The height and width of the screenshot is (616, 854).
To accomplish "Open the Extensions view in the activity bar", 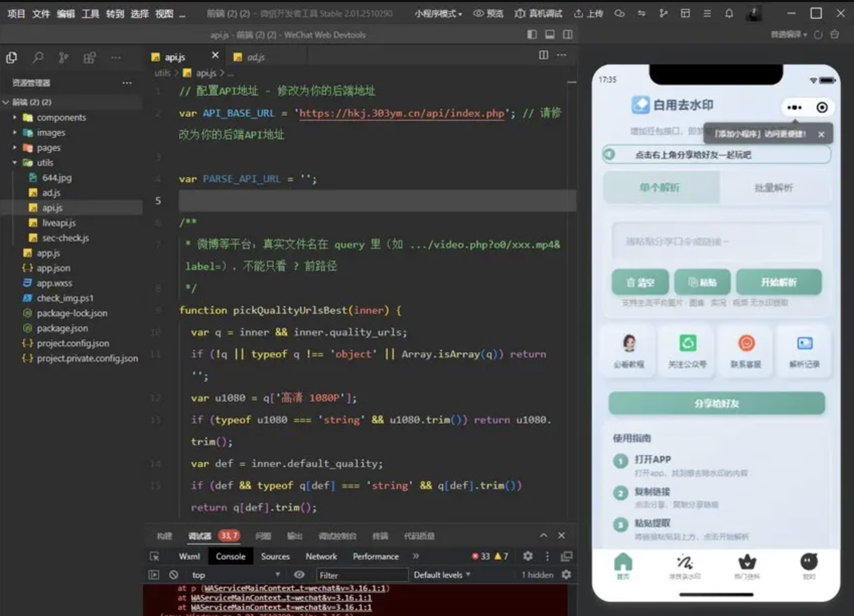I will tap(90, 58).
